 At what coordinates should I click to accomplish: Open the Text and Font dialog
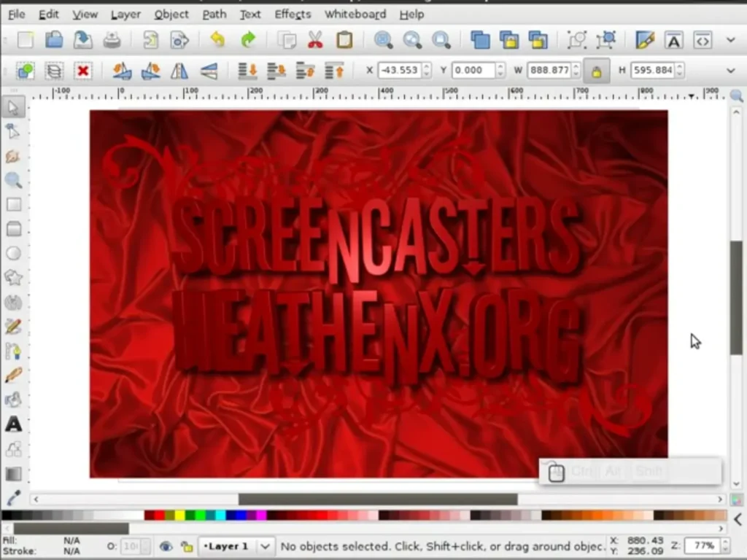pyautogui.click(x=673, y=40)
